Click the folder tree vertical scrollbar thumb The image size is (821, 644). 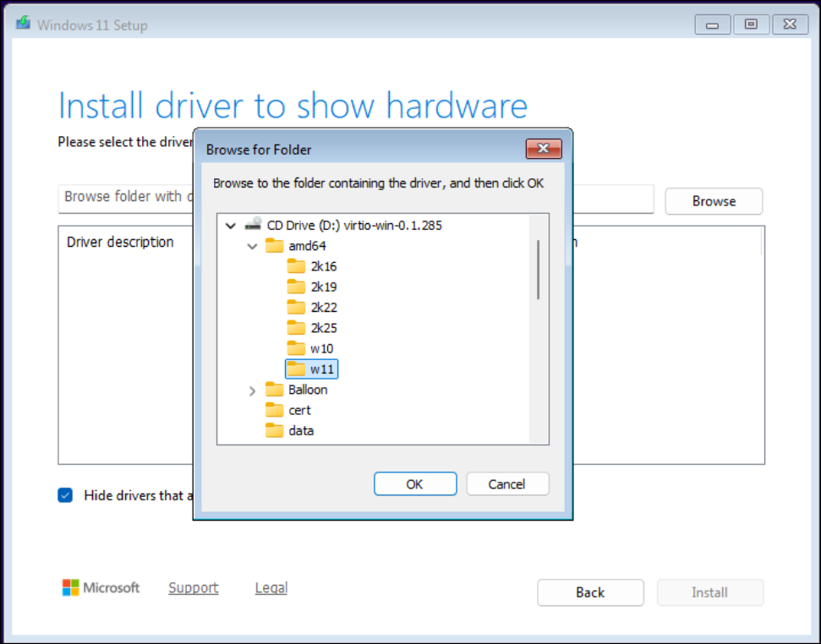click(539, 270)
